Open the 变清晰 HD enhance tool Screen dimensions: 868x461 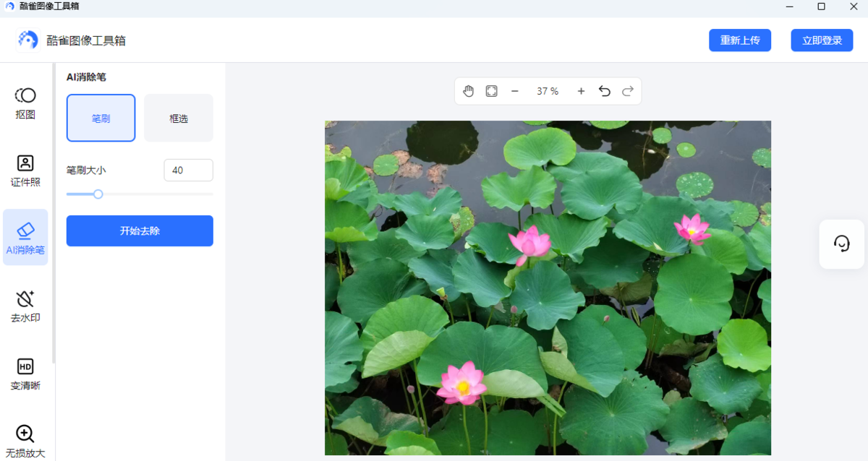25,374
